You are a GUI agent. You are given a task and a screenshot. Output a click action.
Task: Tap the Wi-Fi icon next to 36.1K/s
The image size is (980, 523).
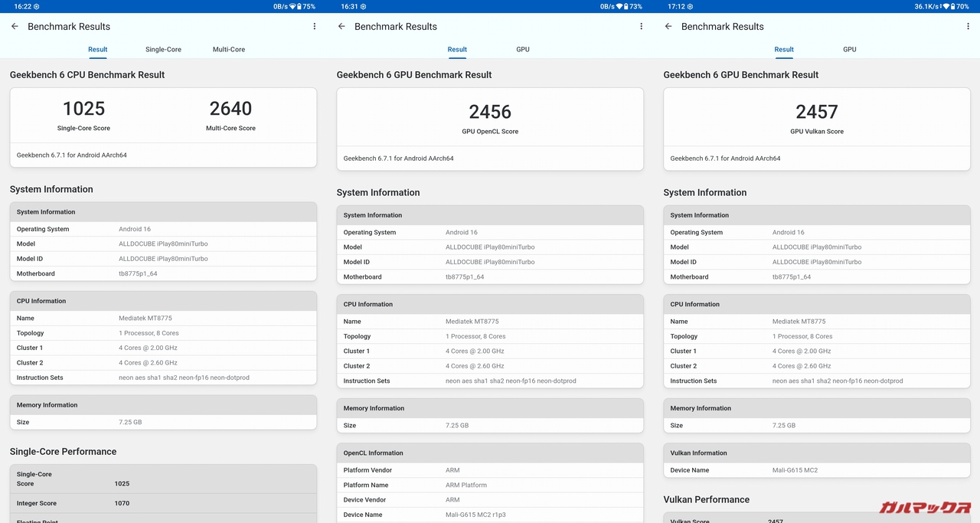pos(946,6)
